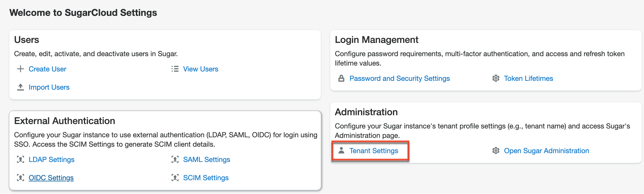Click the icon beside SCIM Settings
This screenshot has width=644, height=194.
175,178
